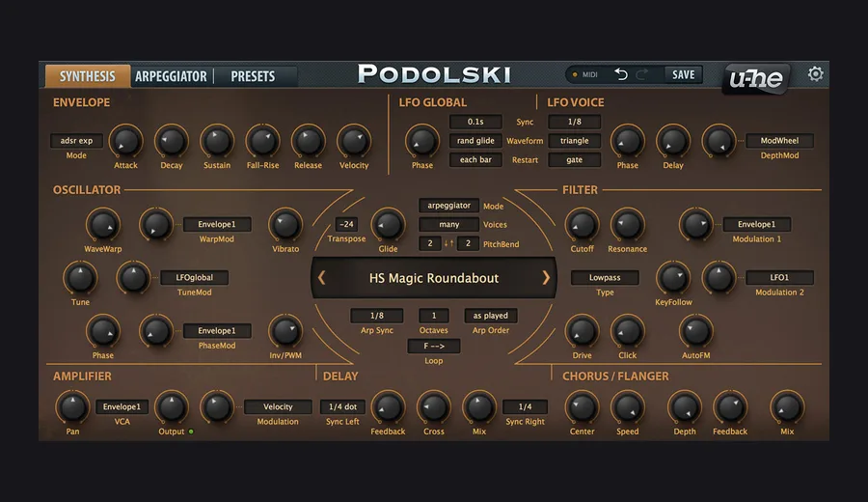The height and width of the screenshot is (502, 868).
Task: Click the envelope Decay knob
Action: point(172,141)
